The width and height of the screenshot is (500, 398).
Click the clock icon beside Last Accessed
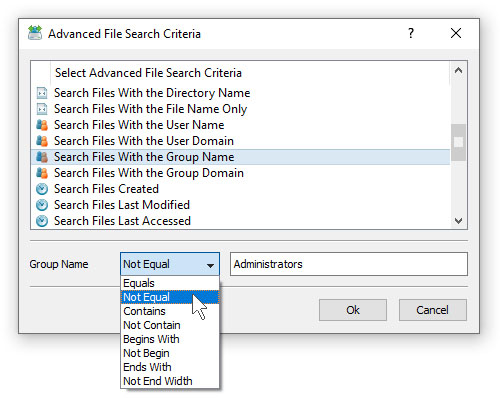pos(42,221)
